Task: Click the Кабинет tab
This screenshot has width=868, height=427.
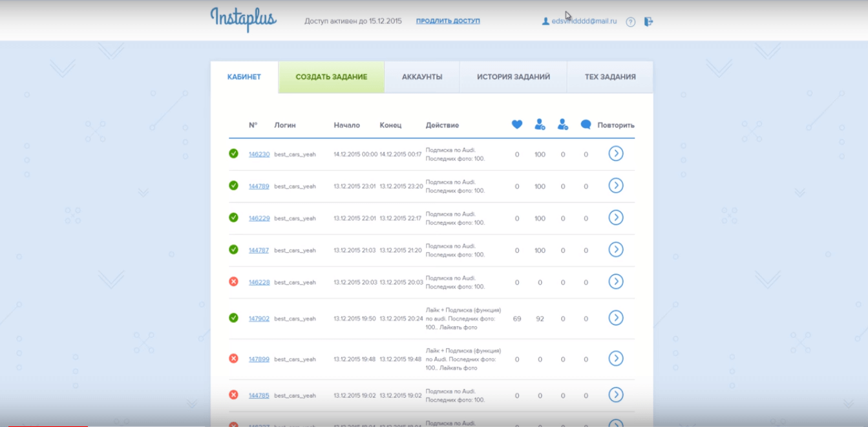Action: tap(244, 77)
